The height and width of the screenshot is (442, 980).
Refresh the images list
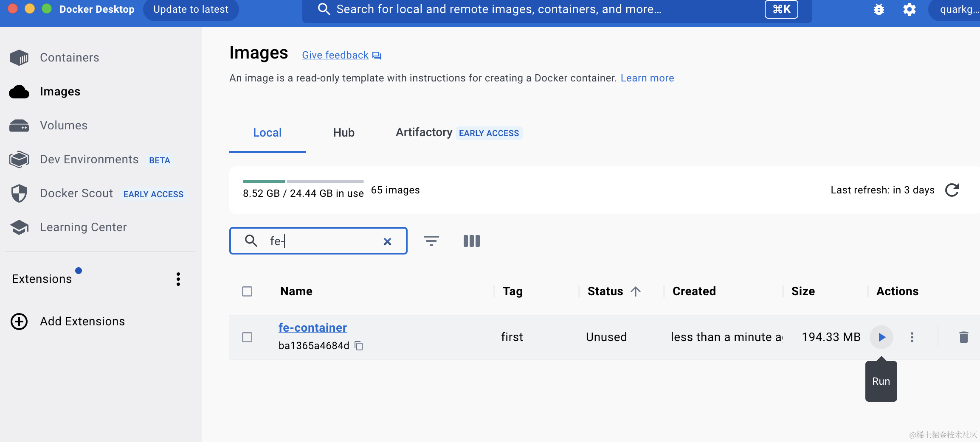click(x=952, y=190)
